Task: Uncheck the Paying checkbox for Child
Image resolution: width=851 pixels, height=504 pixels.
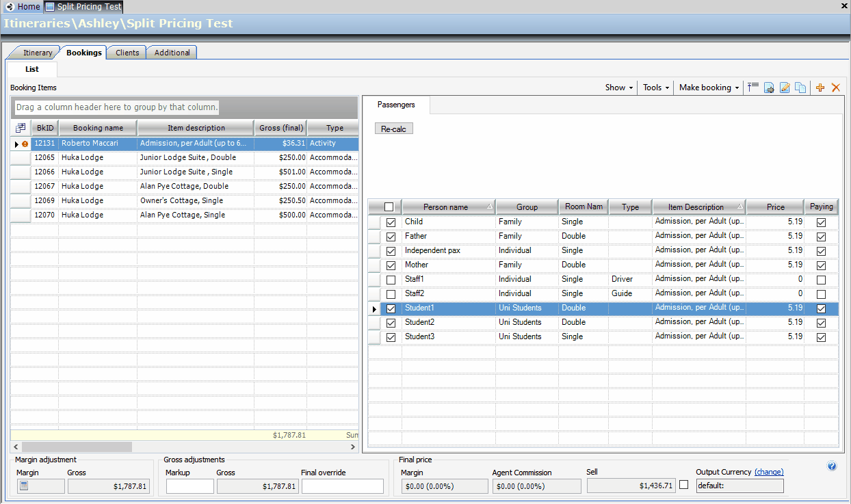Action: pyautogui.click(x=821, y=222)
